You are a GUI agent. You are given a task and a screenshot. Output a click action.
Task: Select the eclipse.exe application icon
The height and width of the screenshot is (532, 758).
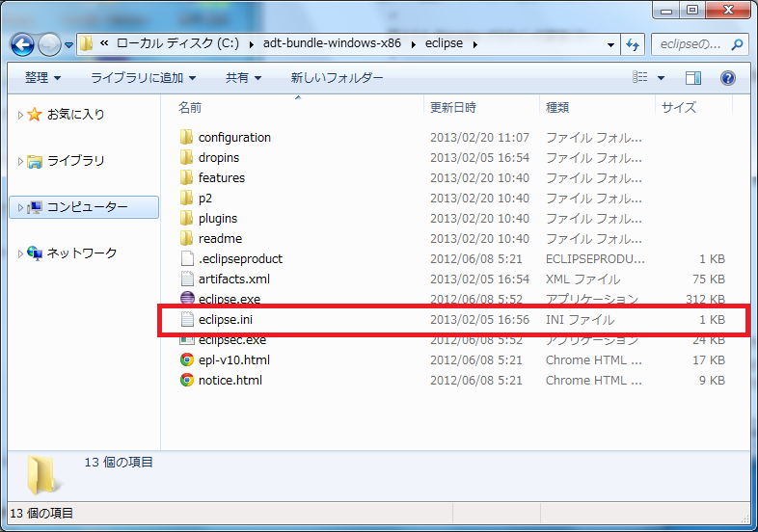pyautogui.click(x=187, y=298)
